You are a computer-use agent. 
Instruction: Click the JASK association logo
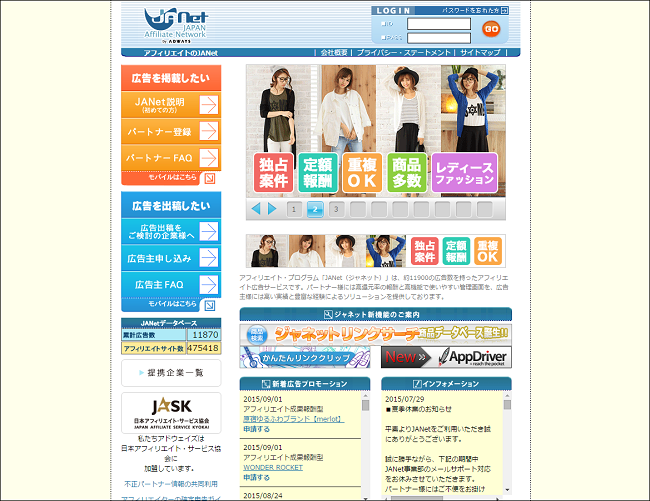click(x=171, y=413)
